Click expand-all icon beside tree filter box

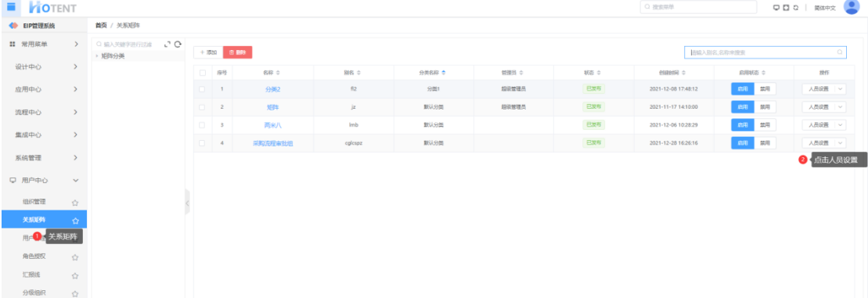(167, 45)
